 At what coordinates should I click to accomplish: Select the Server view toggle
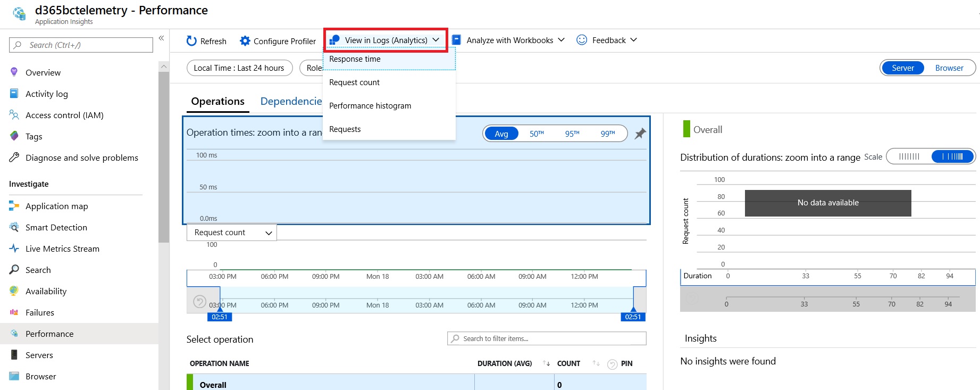tap(903, 68)
